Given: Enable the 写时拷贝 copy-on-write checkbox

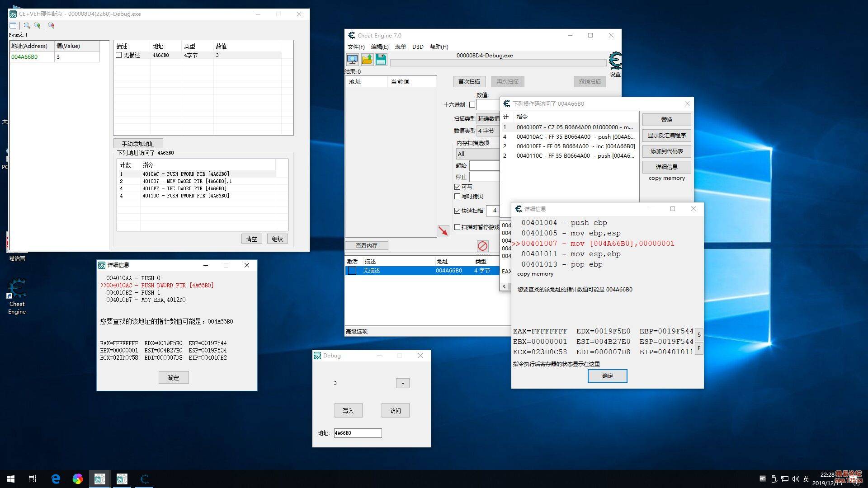Looking at the screenshot, I should [x=457, y=196].
